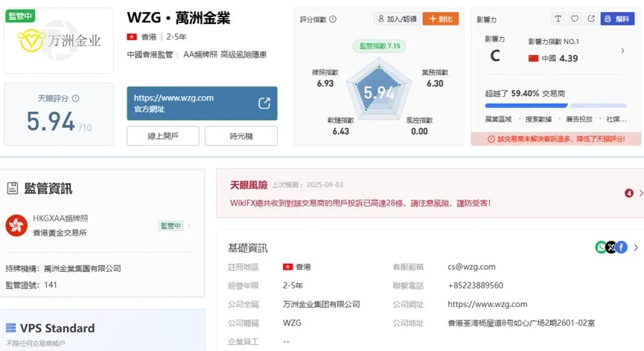
Task: Click the phone number +85223889560
Action: click(476, 285)
